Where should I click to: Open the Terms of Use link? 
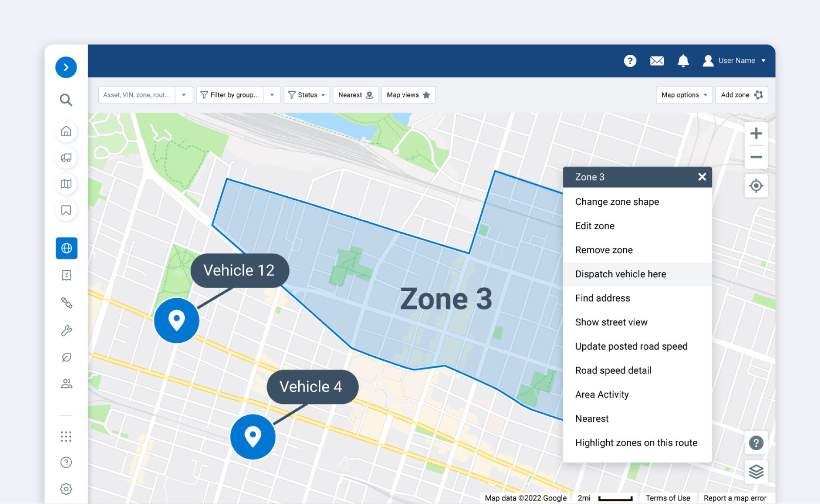pyautogui.click(x=668, y=498)
